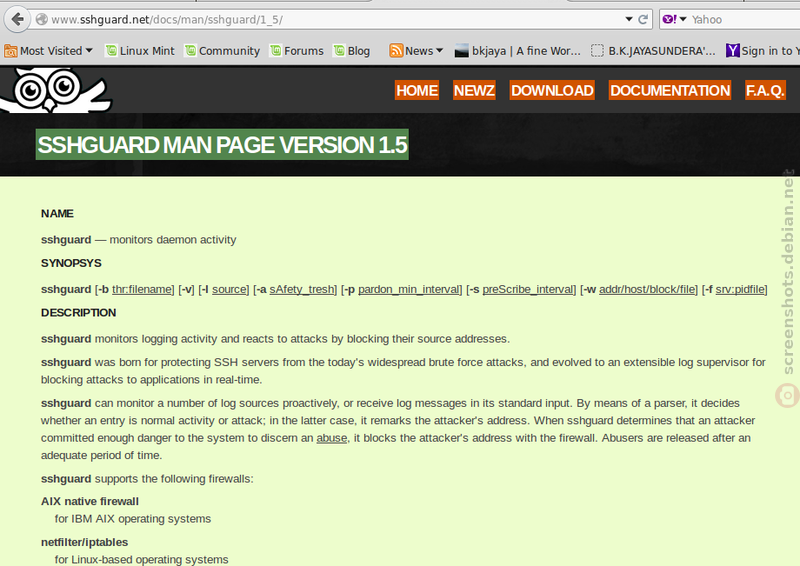Open the Forums bookmark
800x566 pixels.
click(297, 51)
